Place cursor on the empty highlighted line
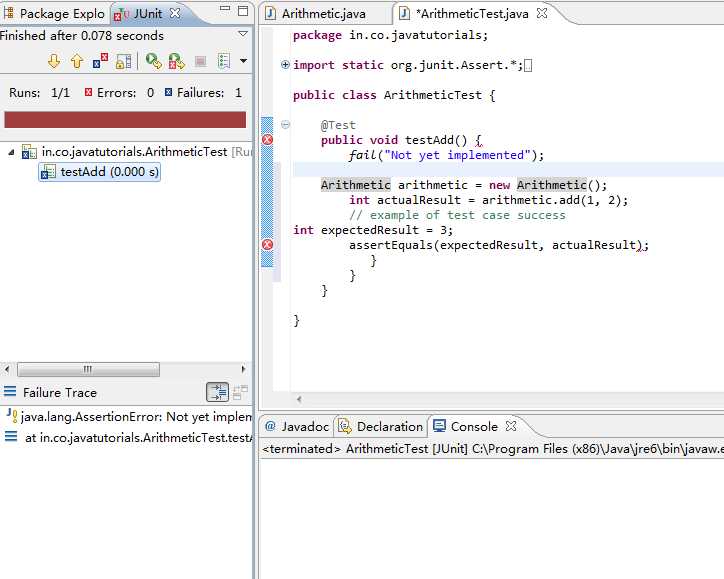Viewport: 724px width, 579px height. click(508, 170)
